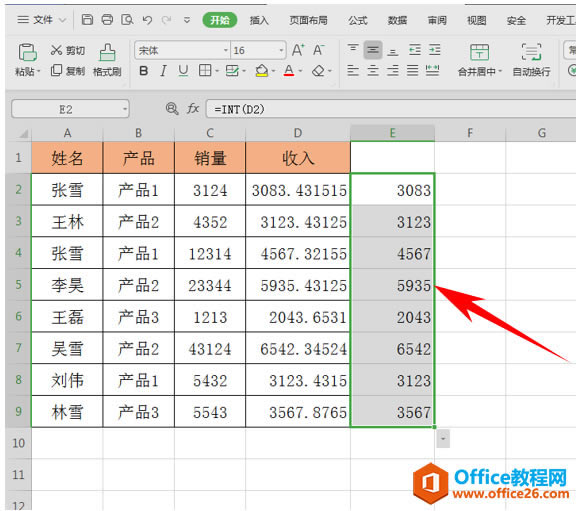The image size is (576, 511).
Task: Decrease indent icon
Action: [415, 50]
